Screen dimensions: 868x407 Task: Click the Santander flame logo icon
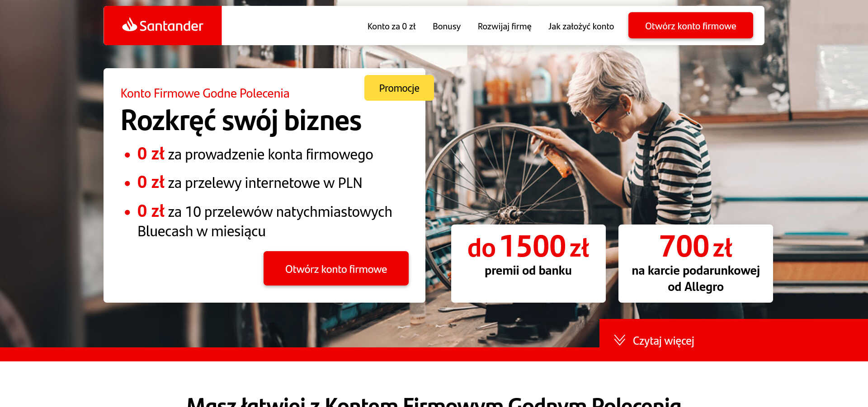(x=129, y=24)
